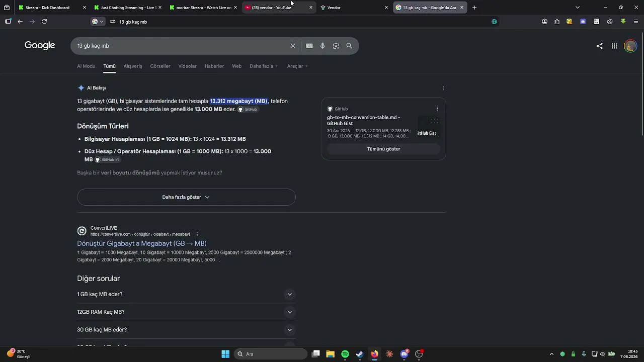Open the weather widget showing 30°C
Image resolution: width=644 pixels, height=362 pixels.
click(19, 354)
